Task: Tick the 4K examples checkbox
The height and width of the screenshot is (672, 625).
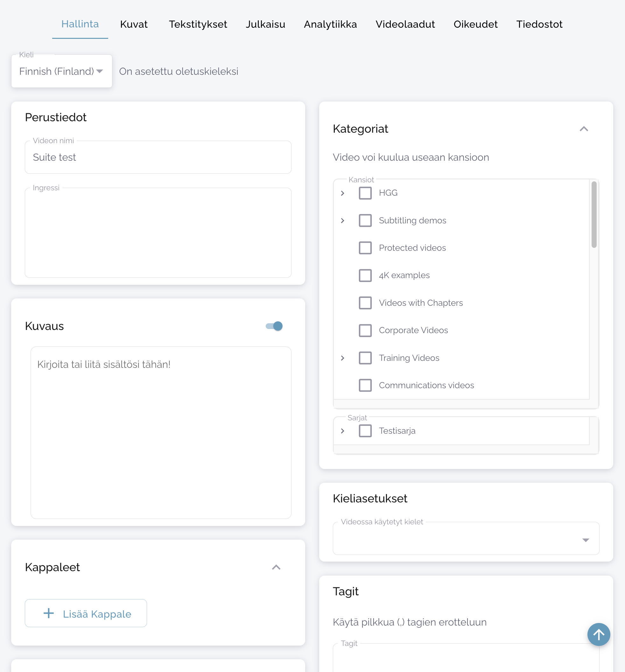Action: click(365, 275)
